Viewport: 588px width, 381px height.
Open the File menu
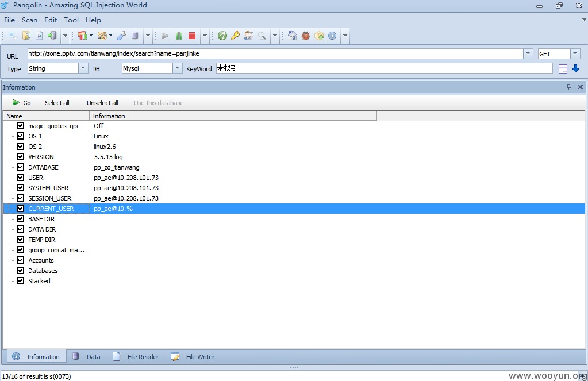tap(9, 20)
